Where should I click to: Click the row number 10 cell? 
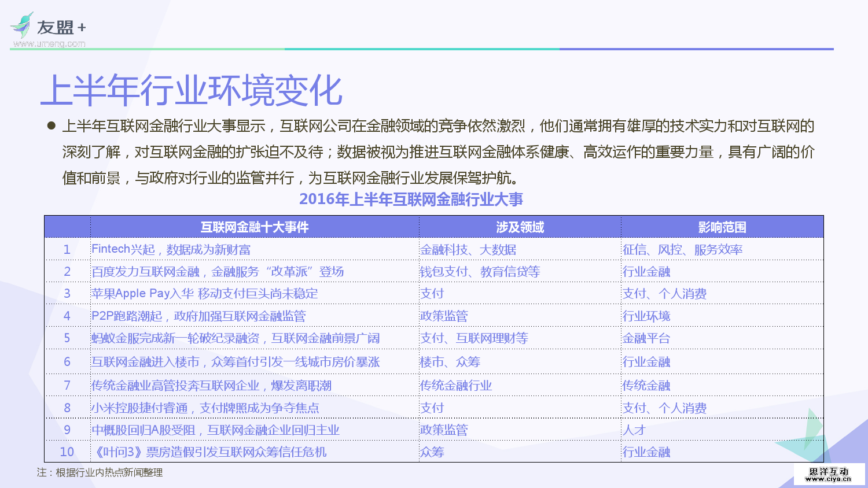coord(67,453)
